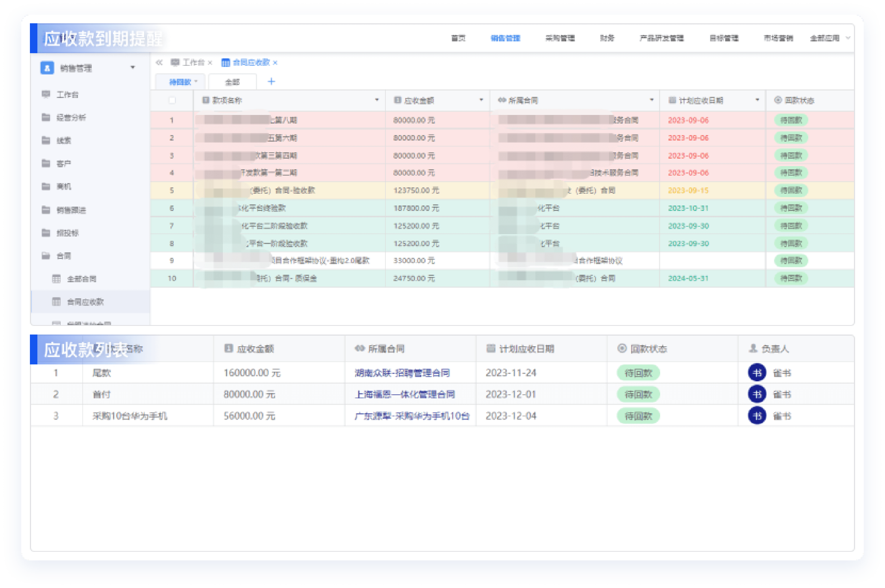Image resolution: width=885 pixels, height=588 pixels.
Task: Click 待回款 badge in row 5 of upper table
Action: 791,190
